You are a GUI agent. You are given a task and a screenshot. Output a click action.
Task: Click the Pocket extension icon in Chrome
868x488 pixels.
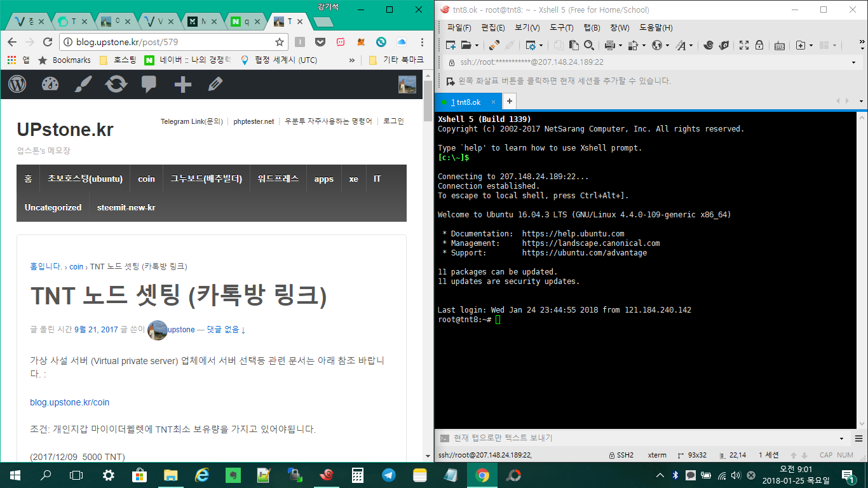coord(320,42)
